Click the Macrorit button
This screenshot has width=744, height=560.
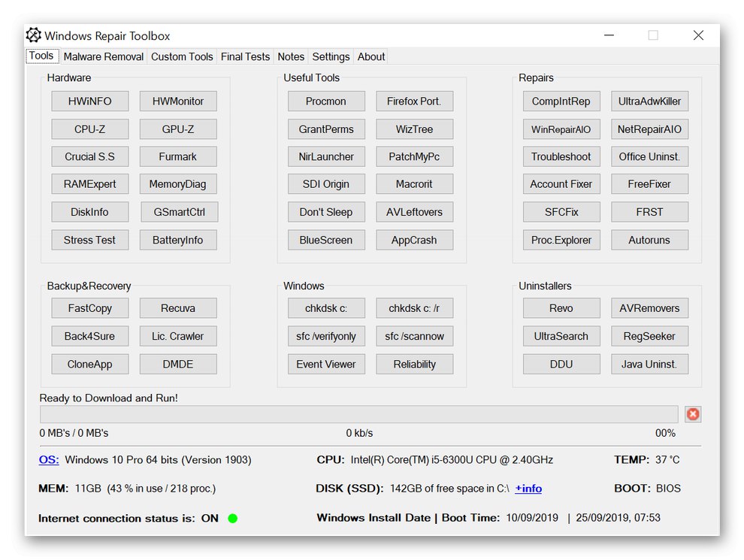tap(414, 184)
